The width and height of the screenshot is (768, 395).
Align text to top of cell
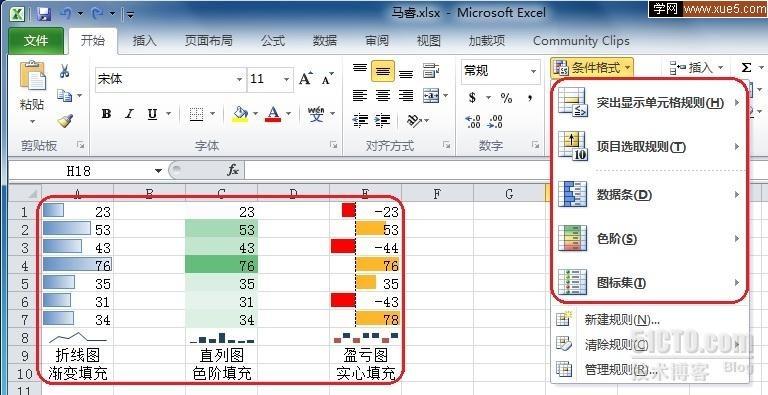[360, 69]
